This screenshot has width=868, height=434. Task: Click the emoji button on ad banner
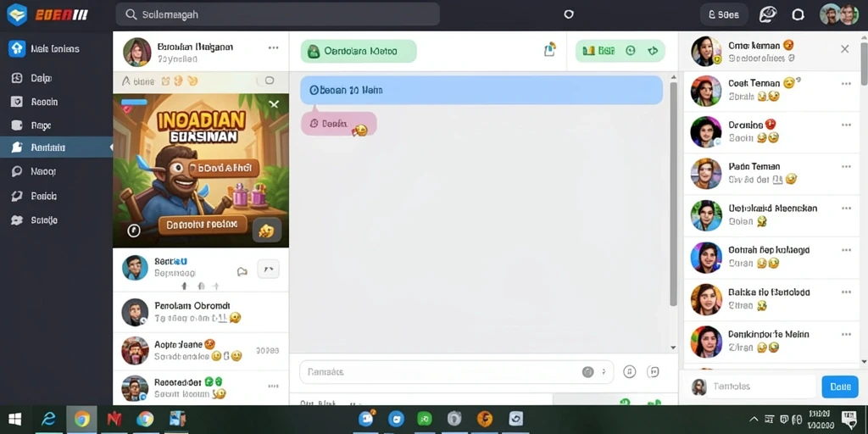point(267,231)
